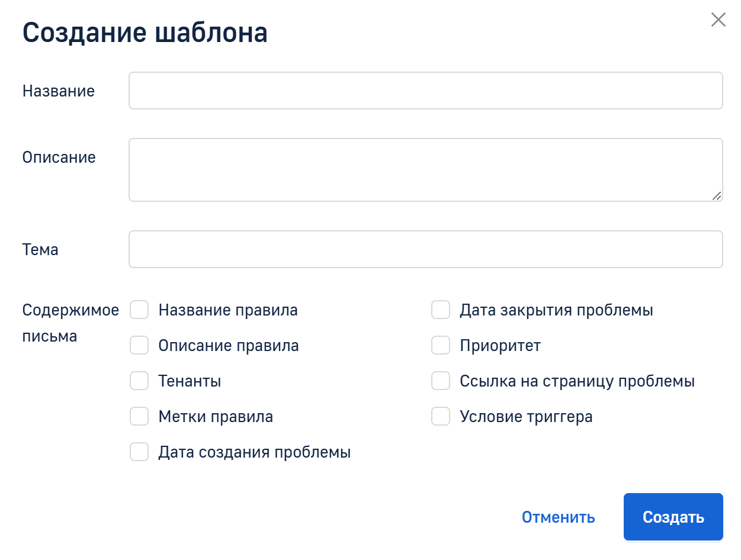Click the Название field label text
The height and width of the screenshot is (560, 741).
point(59,91)
